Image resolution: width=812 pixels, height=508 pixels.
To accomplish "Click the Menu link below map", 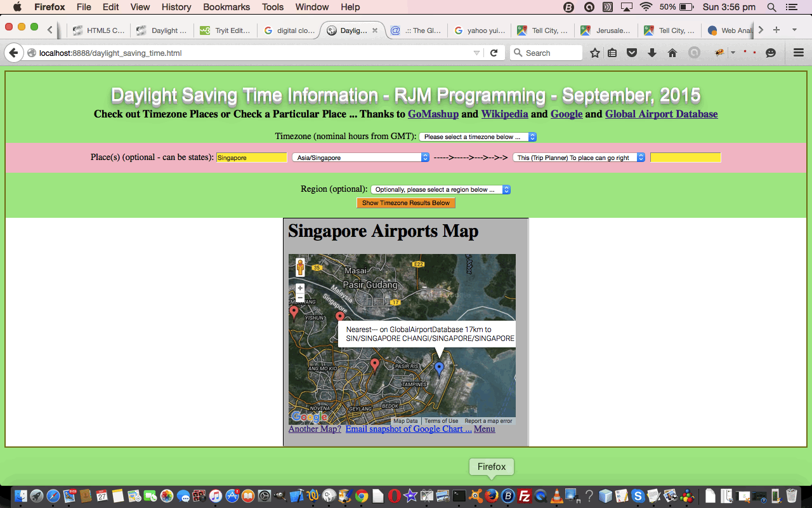I will (x=484, y=429).
